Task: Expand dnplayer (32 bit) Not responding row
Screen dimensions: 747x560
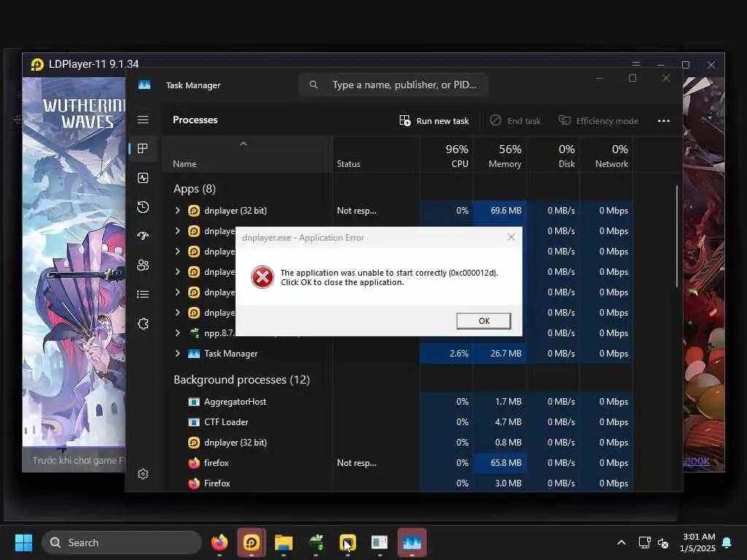Action: (178, 211)
